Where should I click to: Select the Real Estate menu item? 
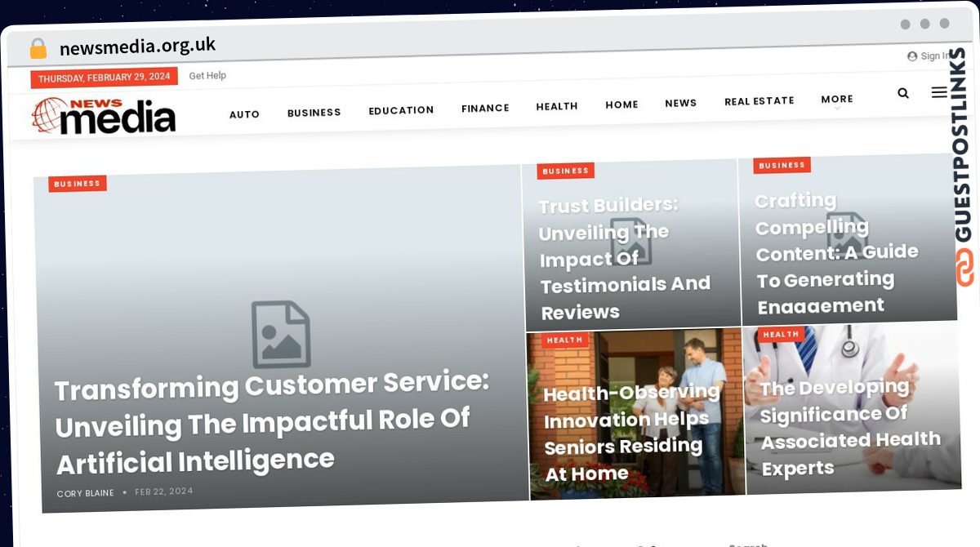[x=759, y=101]
